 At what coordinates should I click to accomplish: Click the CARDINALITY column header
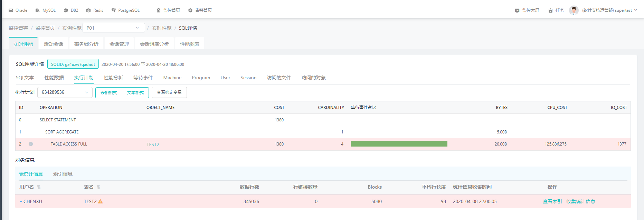point(331,108)
